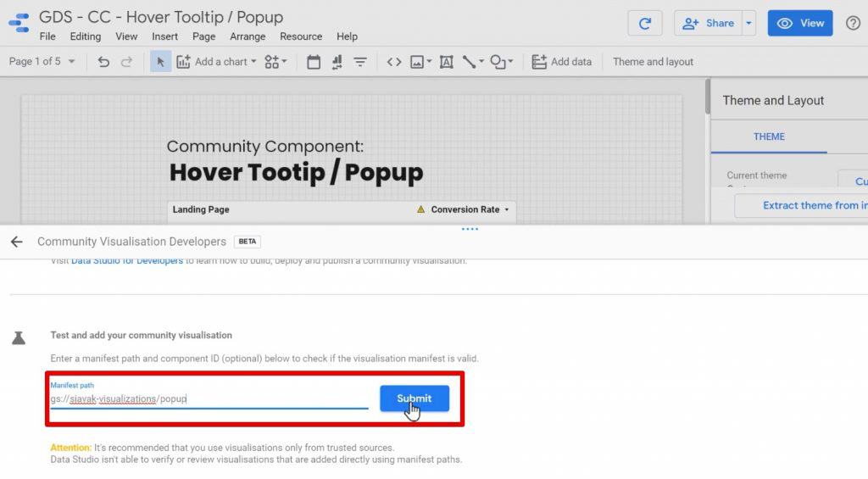Expand the Share options arrow
The height and width of the screenshot is (479, 868).
(x=748, y=23)
